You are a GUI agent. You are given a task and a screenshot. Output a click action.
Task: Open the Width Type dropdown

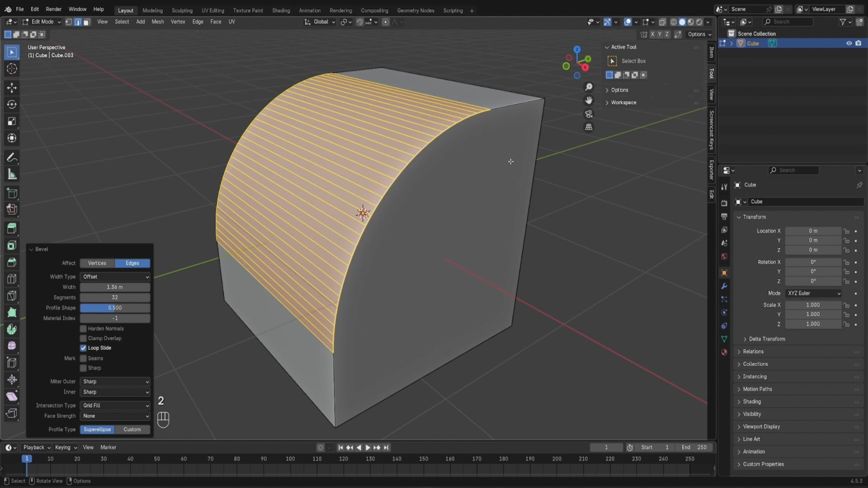pyautogui.click(x=115, y=277)
